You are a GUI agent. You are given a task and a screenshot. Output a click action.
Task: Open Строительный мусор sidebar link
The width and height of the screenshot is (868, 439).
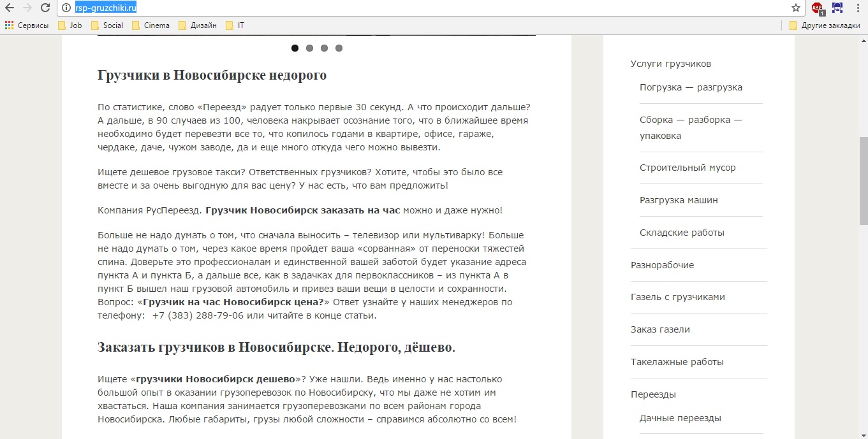click(688, 168)
